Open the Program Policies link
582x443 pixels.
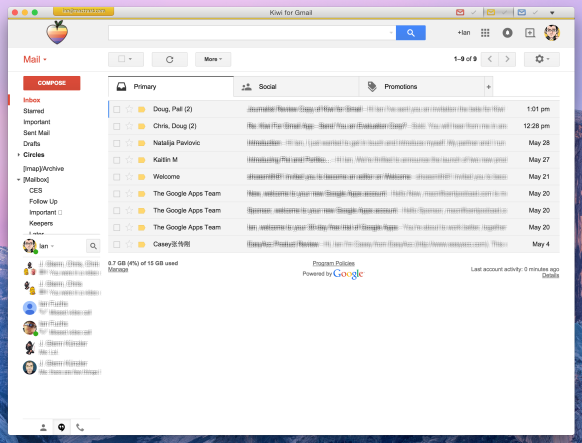(333, 263)
